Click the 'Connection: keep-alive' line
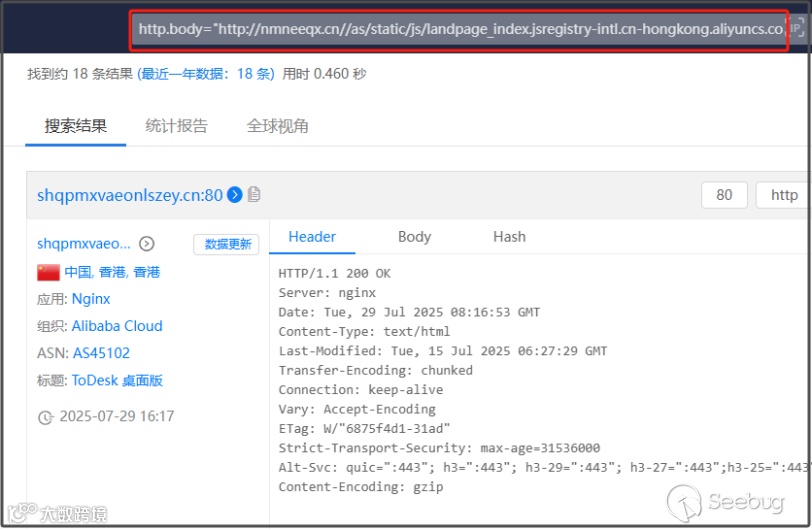The image size is (812, 530). pos(361,390)
